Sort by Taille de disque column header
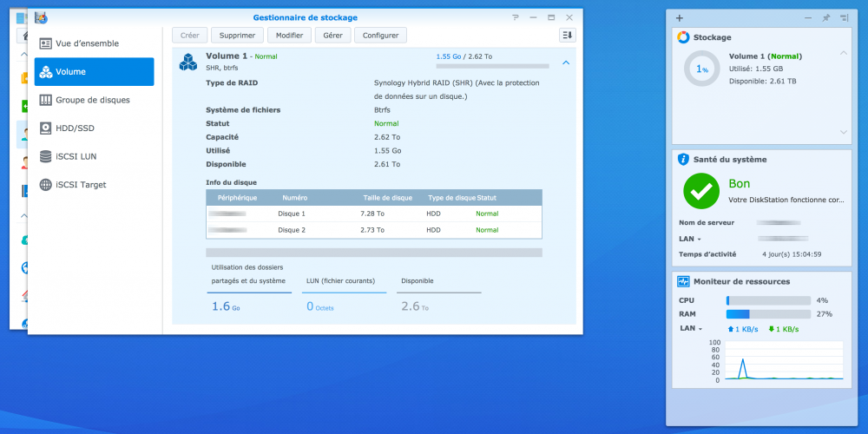868x434 pixels. tap(387, 198)
